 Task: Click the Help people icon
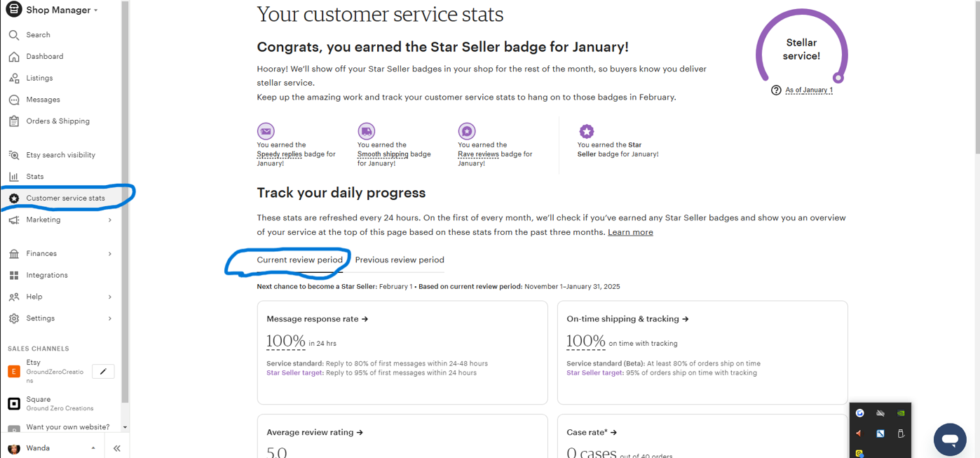(x=14, y=297)
